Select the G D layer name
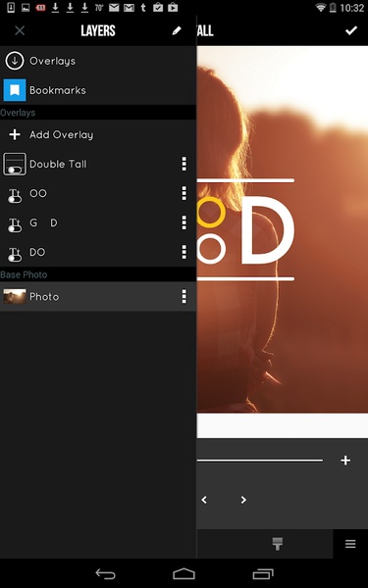The width and height of the screenshot is (368, 588). point(43,222)
